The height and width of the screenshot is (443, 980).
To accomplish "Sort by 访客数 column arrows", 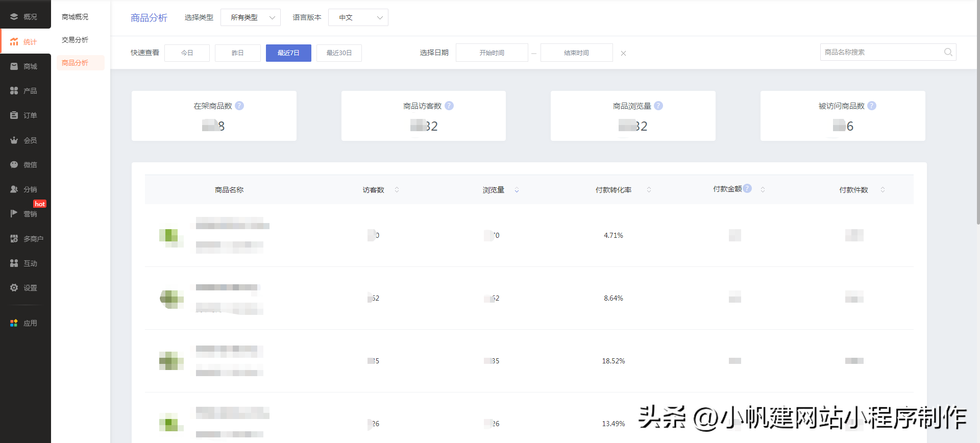I will click(397, 190).
